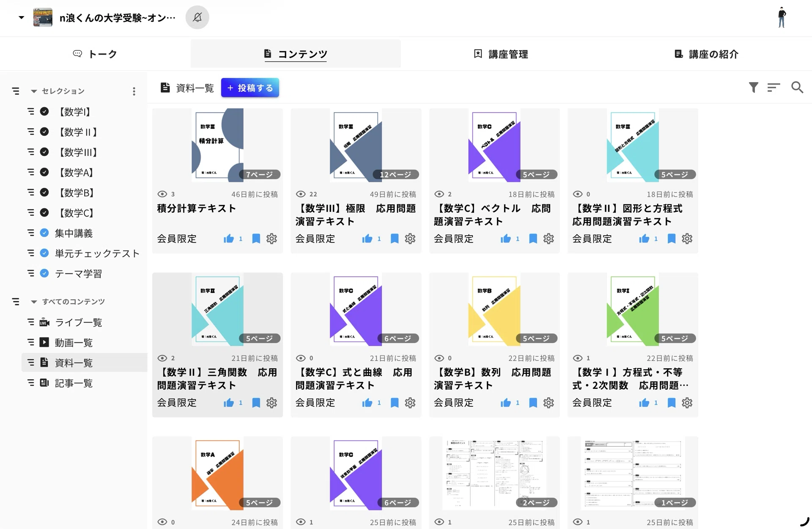Open the 積分計算 cover thumbnail
This screenshot has height=529, width=812.
pyautogui.click(x=217, y=145)
